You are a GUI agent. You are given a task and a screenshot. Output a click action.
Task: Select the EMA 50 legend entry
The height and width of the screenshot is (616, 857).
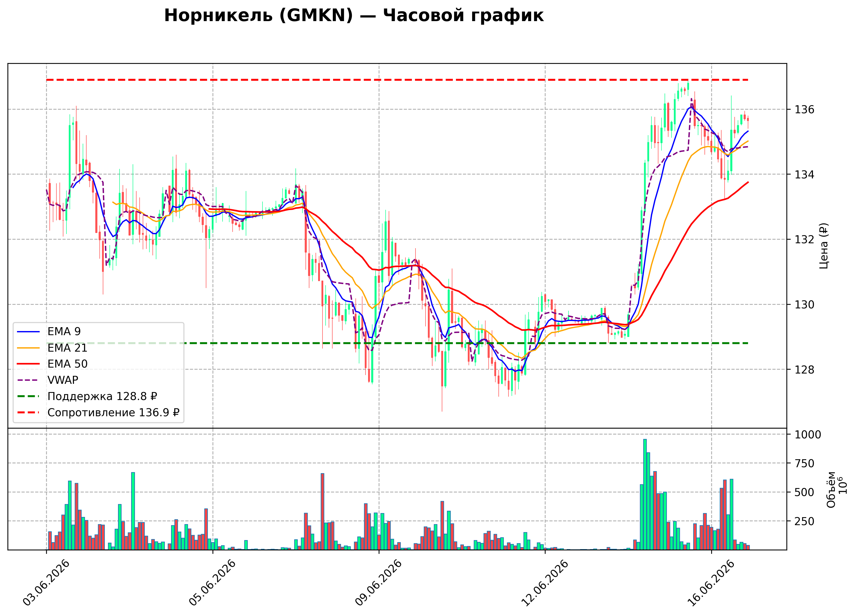click(52, 364)
